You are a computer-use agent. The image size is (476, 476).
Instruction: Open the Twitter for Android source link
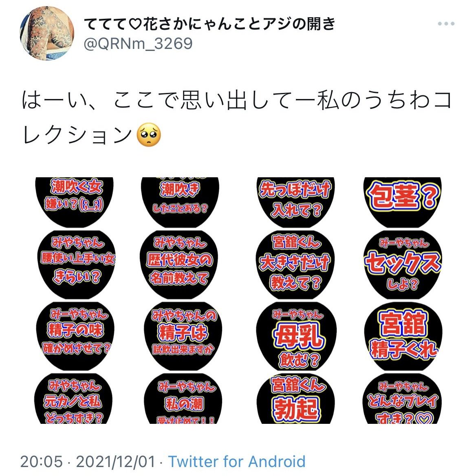(x=237, y=461)
